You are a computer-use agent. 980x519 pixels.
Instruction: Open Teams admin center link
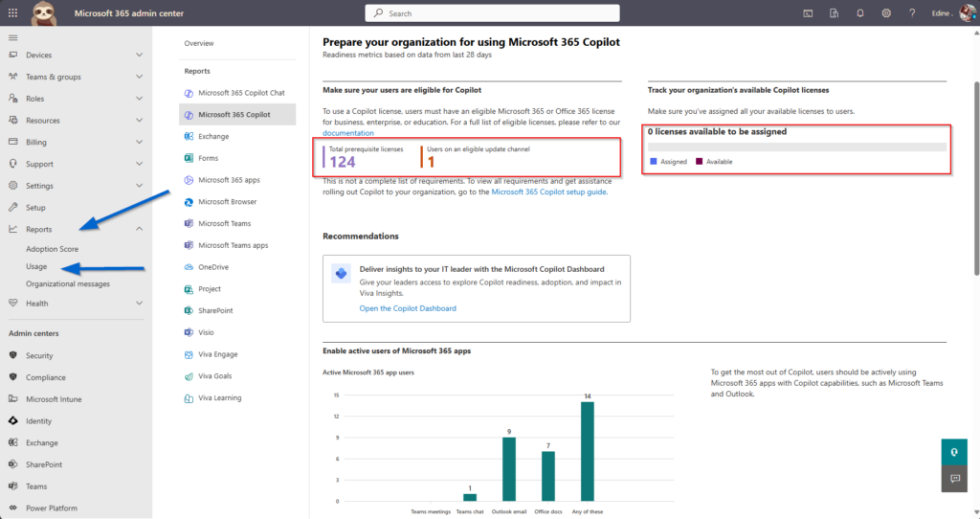(x=36, y=486)
